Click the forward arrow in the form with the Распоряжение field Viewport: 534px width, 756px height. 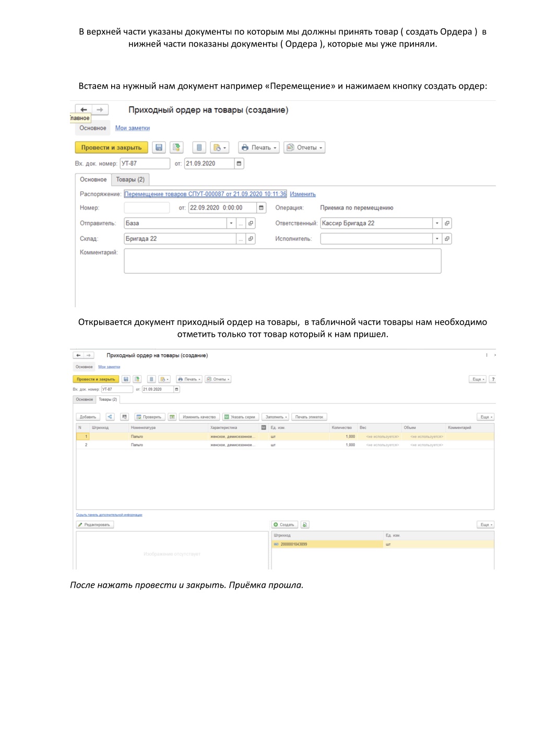coord(100,110)
